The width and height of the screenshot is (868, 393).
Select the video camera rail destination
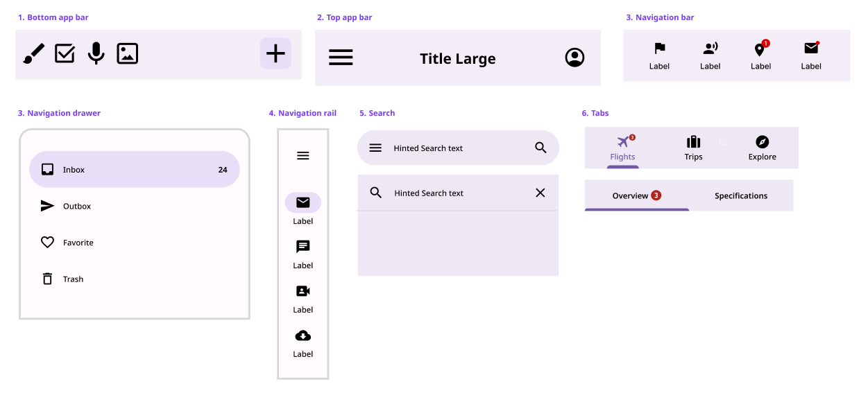(x=303, y=298)
